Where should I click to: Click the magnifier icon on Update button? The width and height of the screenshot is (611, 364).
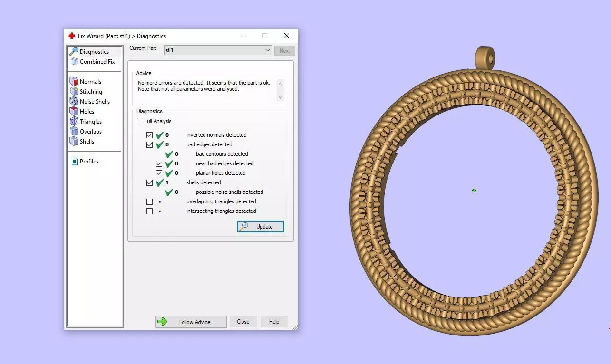pos(244,227)
